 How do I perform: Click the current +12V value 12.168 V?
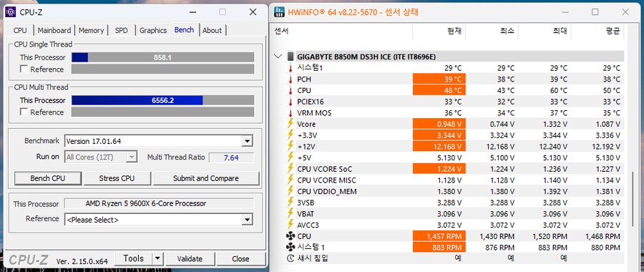[x=439, y=146]
